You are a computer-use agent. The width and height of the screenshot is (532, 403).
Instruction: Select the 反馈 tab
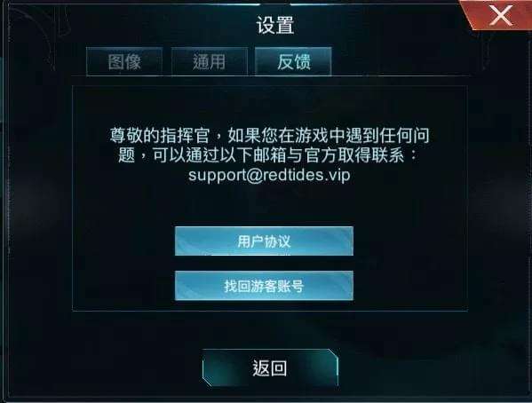[293, 62]
